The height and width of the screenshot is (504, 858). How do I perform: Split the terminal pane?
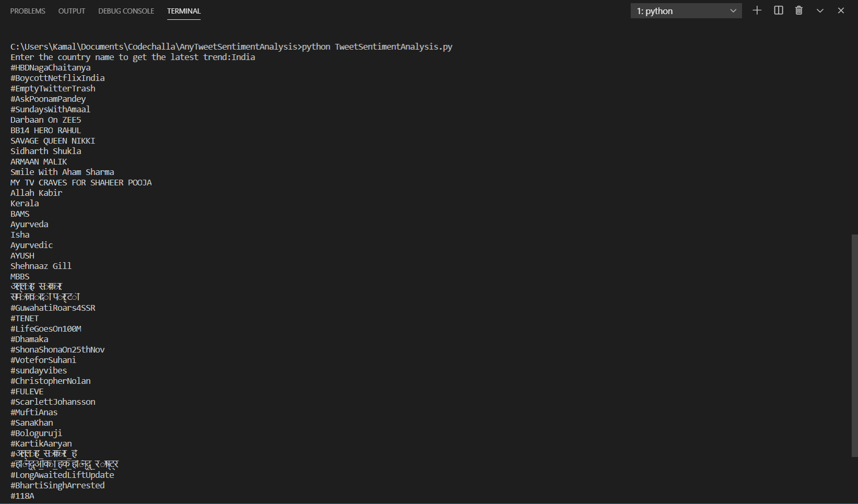(779, 10)
